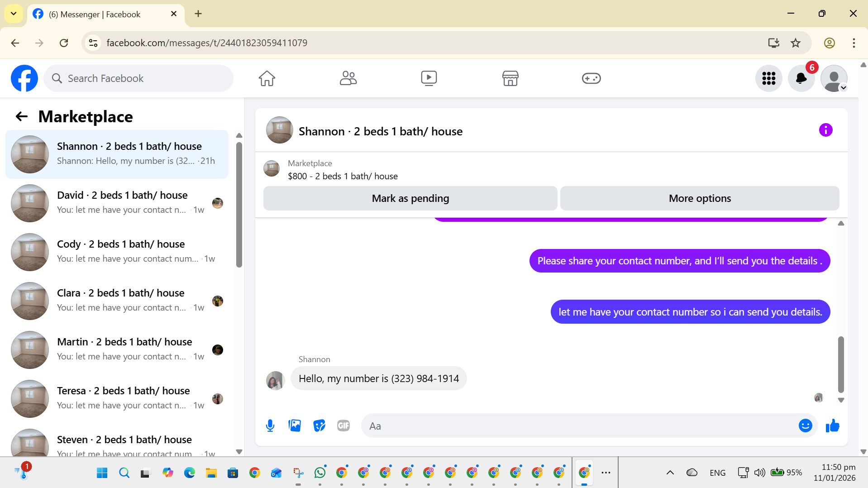This screenshot has height=488, width=868.
Task: View site information icon in address bar
Action: 93,43
